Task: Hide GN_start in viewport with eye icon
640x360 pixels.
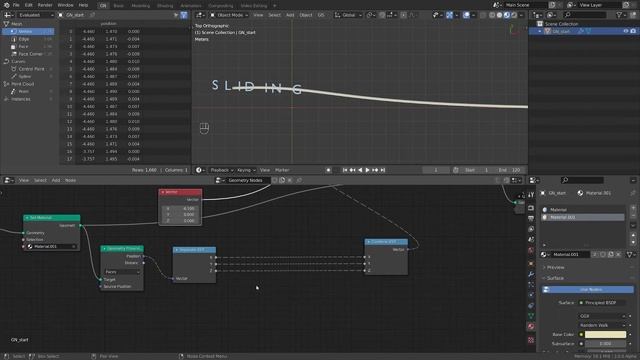Action: 626,31
